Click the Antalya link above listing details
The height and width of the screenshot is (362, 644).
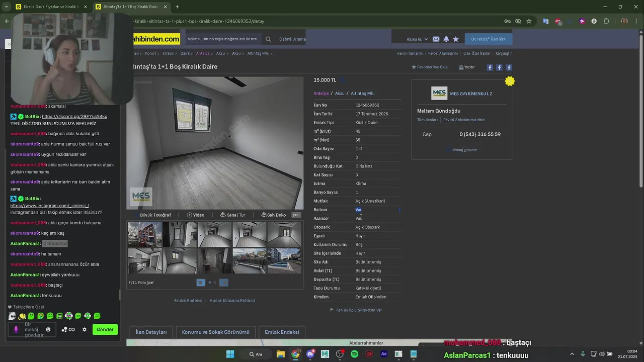click(x=321, y=94)
